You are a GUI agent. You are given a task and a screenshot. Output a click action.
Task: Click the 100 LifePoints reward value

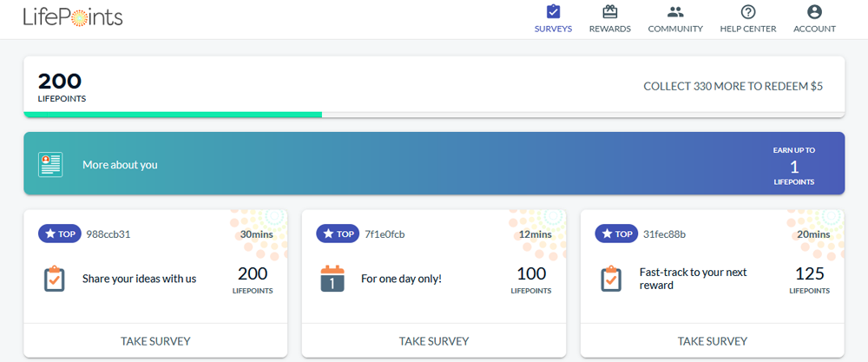[531, 280]
